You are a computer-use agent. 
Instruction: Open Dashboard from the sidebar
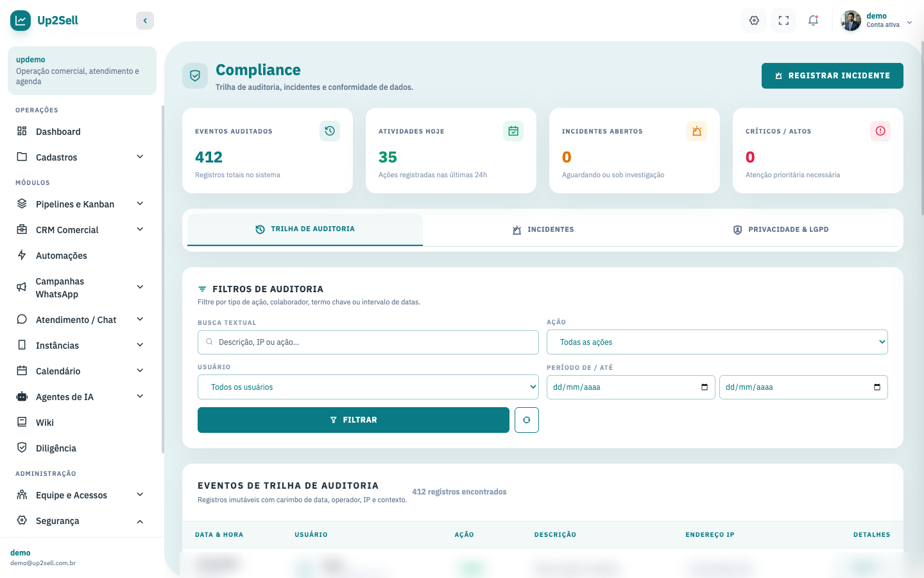pyautogui.click(x=82, y=132)
